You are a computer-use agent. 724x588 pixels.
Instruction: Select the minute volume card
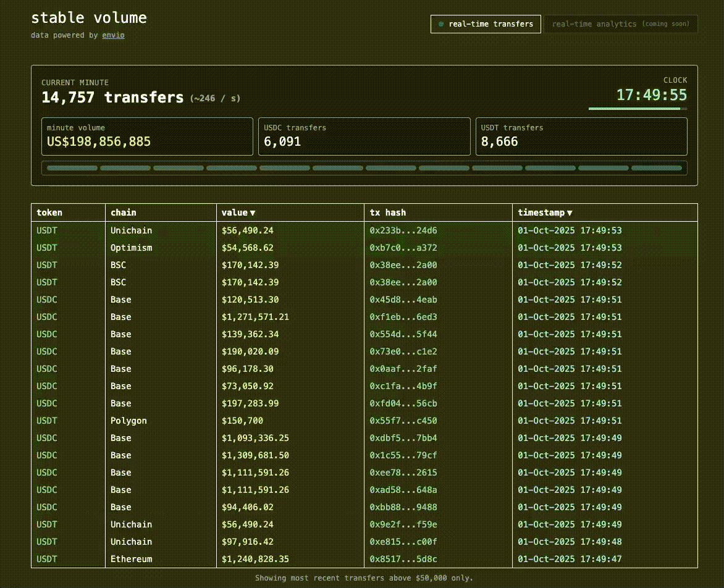(x=147, y=136)
